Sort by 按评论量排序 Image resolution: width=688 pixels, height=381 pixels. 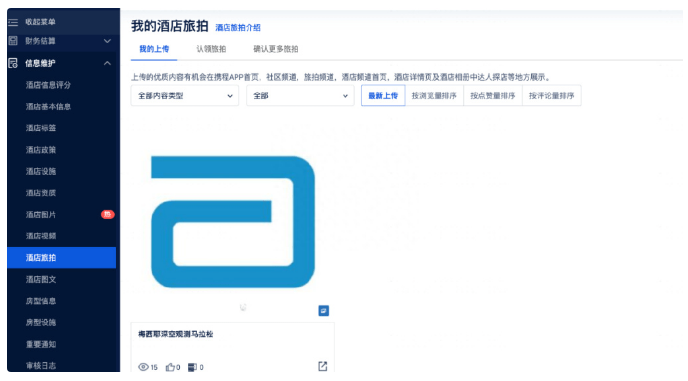point(552,96)
